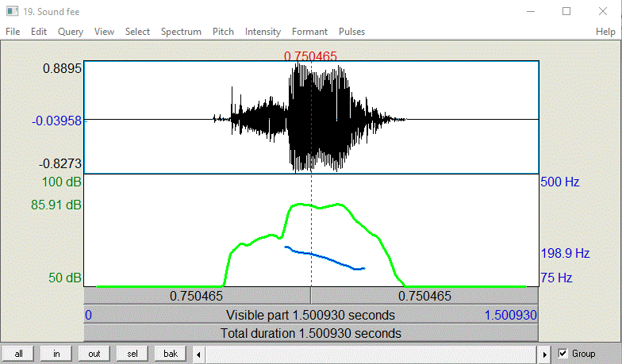
Task: Click the 'all' zoom button
Action: (x=19, y=354)
